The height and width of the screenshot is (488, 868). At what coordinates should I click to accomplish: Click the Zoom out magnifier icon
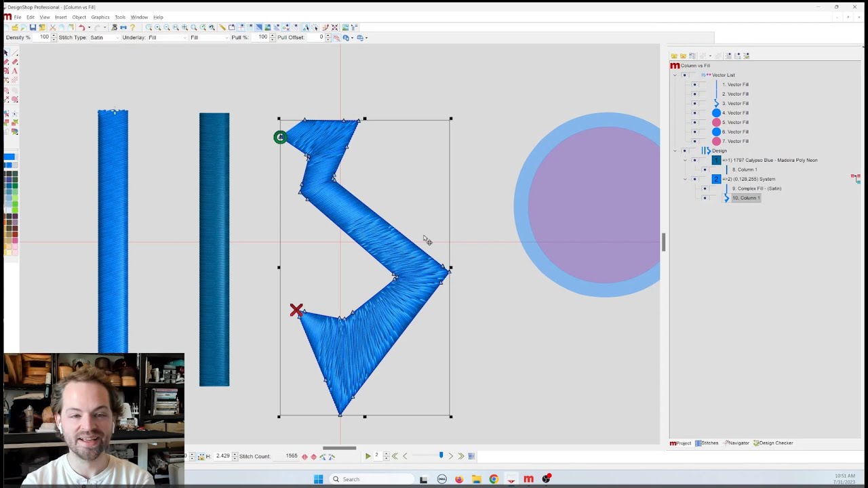(x=167, y=27)
